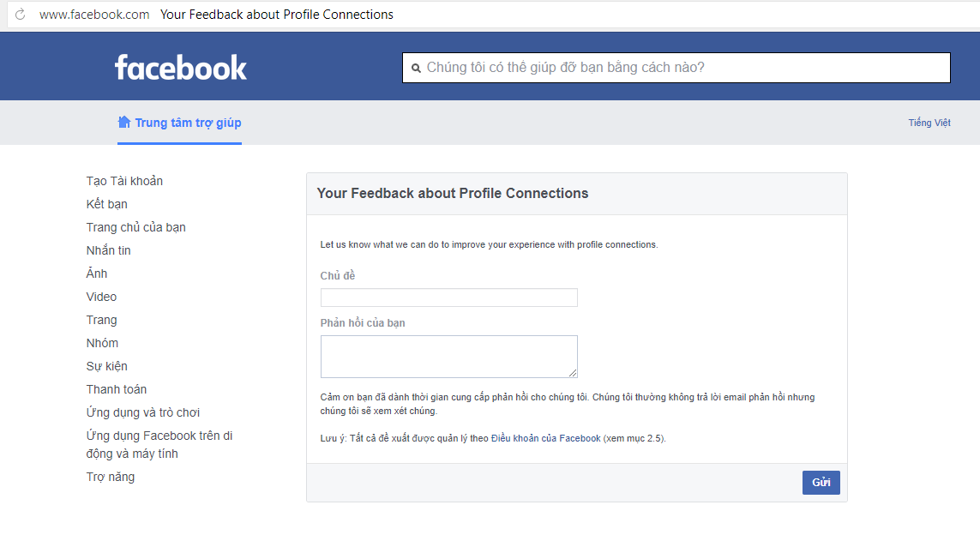Click the browser reload icon

click(x=20, y=15)
